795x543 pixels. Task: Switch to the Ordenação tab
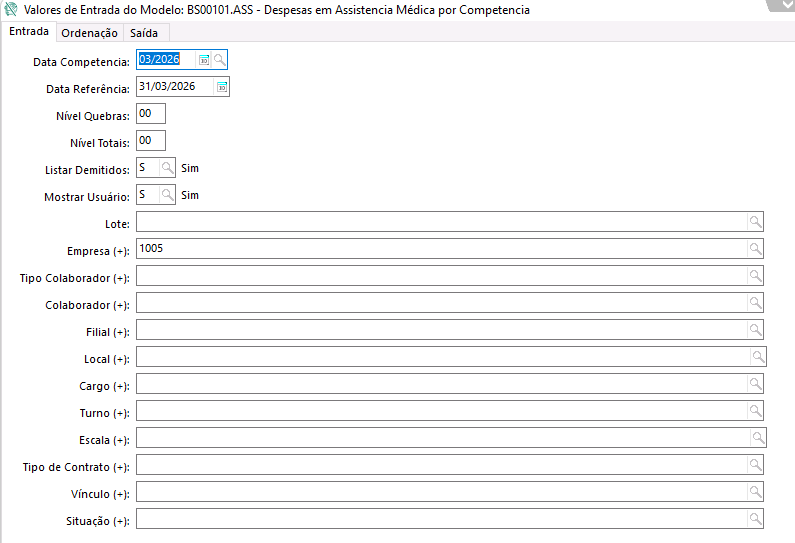pos(89,33)
